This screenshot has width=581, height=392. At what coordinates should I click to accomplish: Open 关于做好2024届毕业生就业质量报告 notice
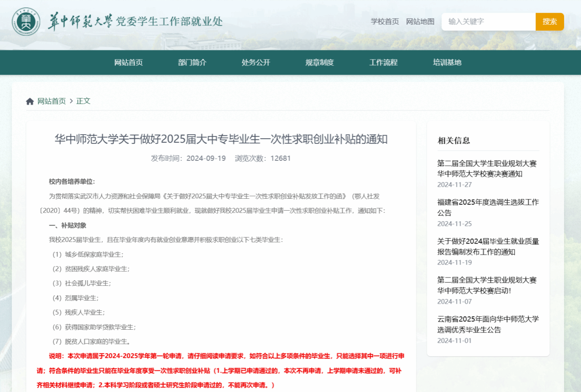click(x=488, y=246)
